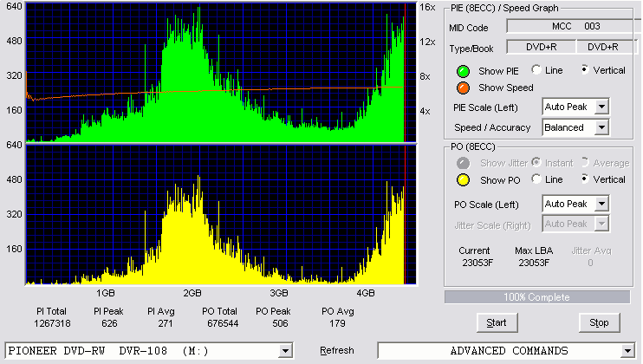
Task: Click the PI Avg value 271
Action: [x=166, y=323]
